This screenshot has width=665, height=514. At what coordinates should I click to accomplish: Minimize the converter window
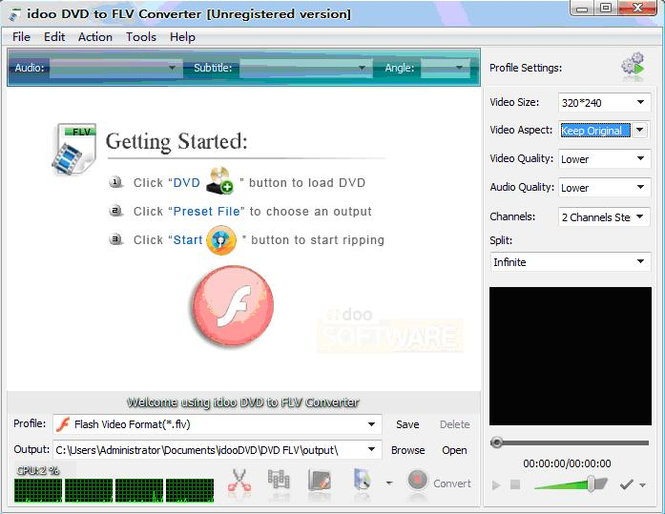582,8
